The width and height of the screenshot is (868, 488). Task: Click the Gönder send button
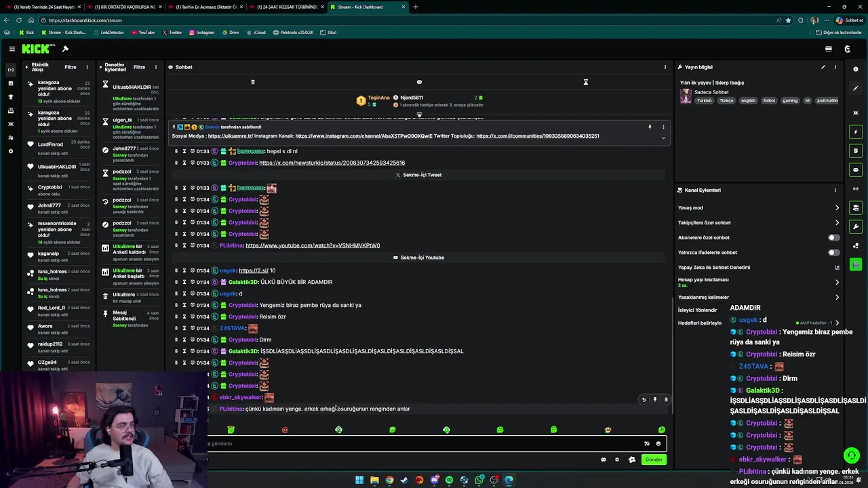(654, 460)
